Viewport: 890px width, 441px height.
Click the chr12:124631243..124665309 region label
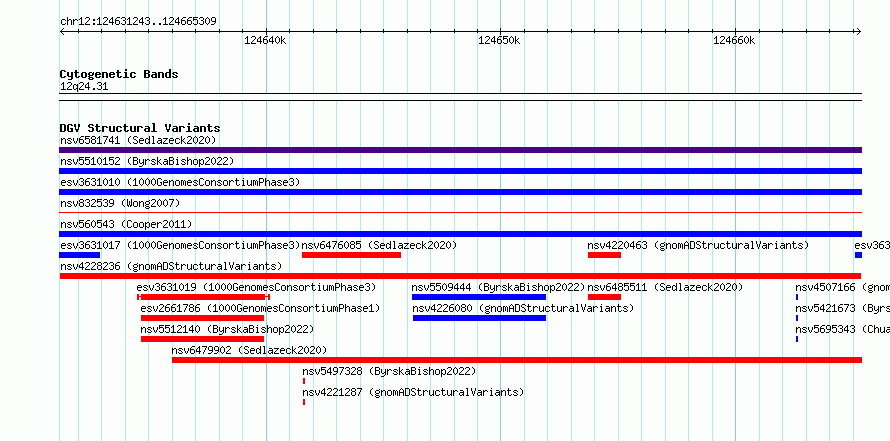[x=138, y=22]
